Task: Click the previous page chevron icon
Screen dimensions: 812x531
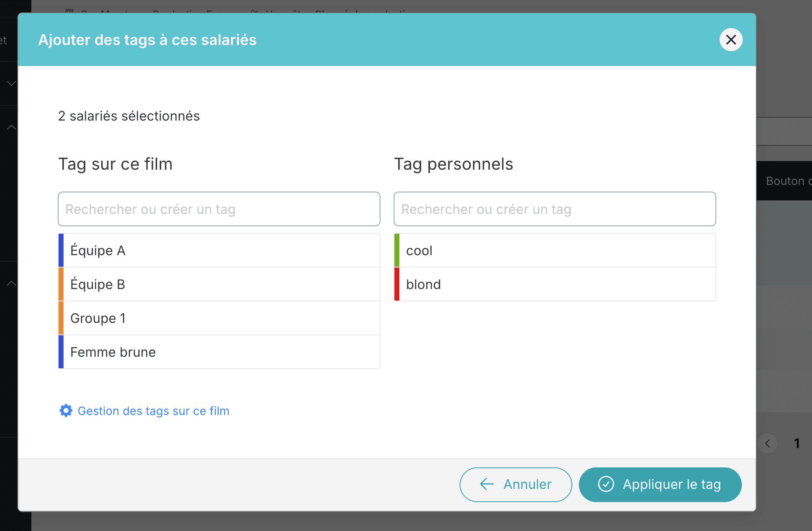Action: [x=767, y=443]
